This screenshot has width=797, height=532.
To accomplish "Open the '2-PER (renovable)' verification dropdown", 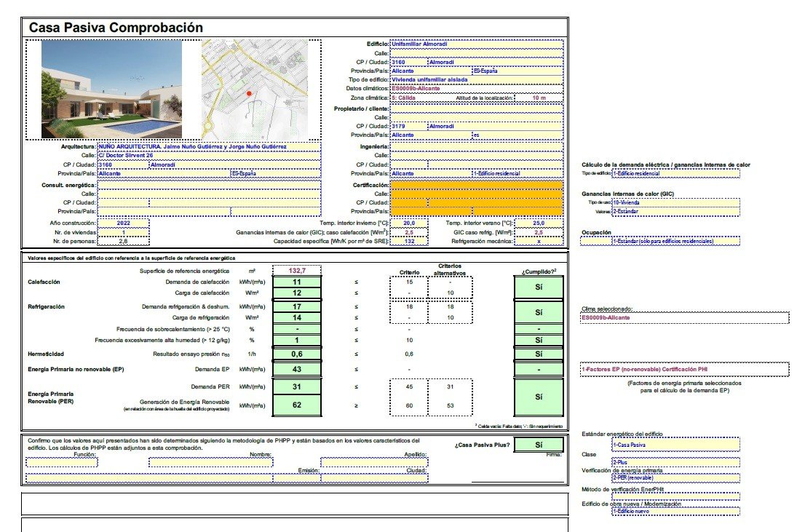I will 676,477.
